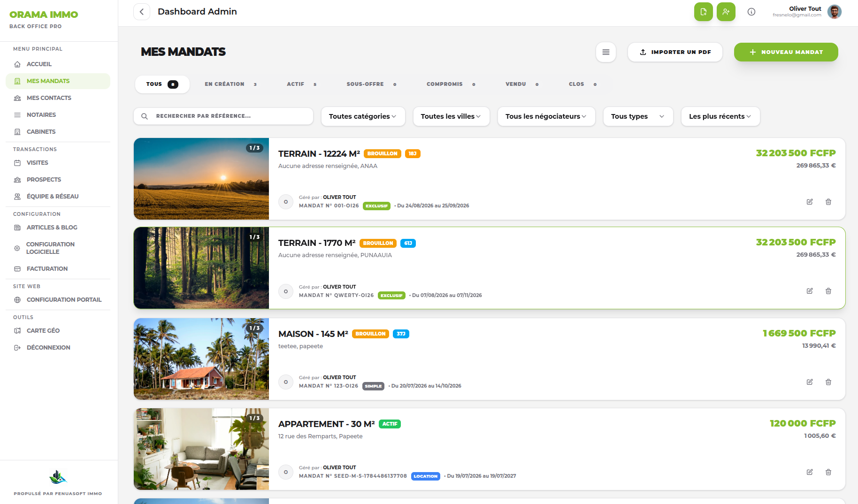858x504 pixels.
Task: Click the green add user icon
Action: (x=726, y=12)
